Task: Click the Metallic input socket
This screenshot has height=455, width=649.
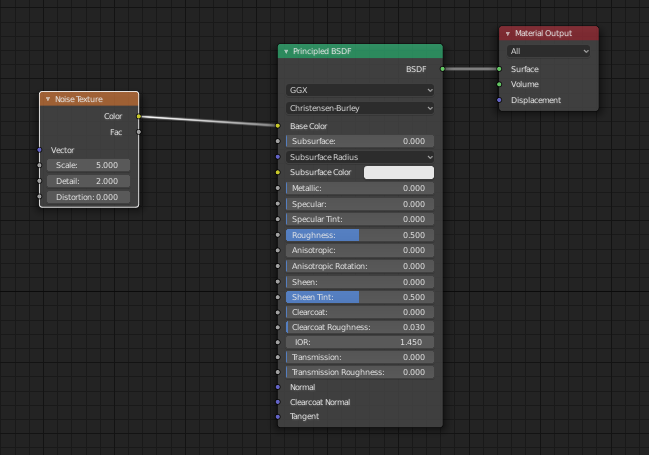Action: coord(278,188)
